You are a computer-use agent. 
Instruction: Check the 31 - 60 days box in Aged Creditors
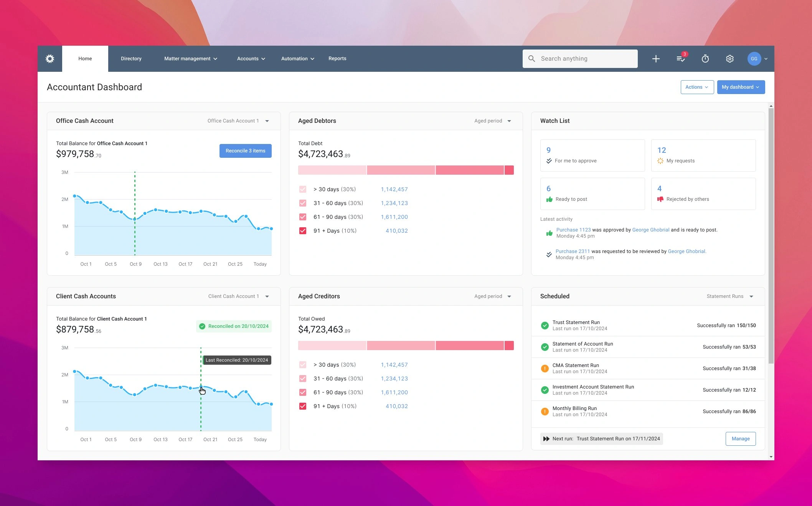pos(303,379)
